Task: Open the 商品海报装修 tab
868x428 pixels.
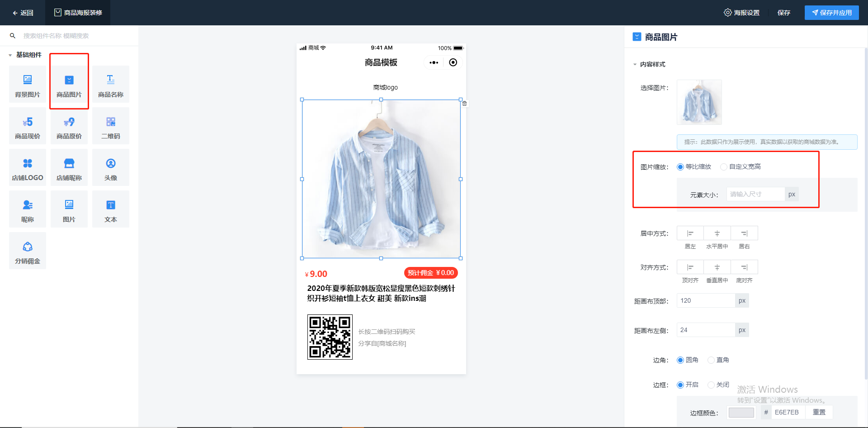Action: coord(78,13)
